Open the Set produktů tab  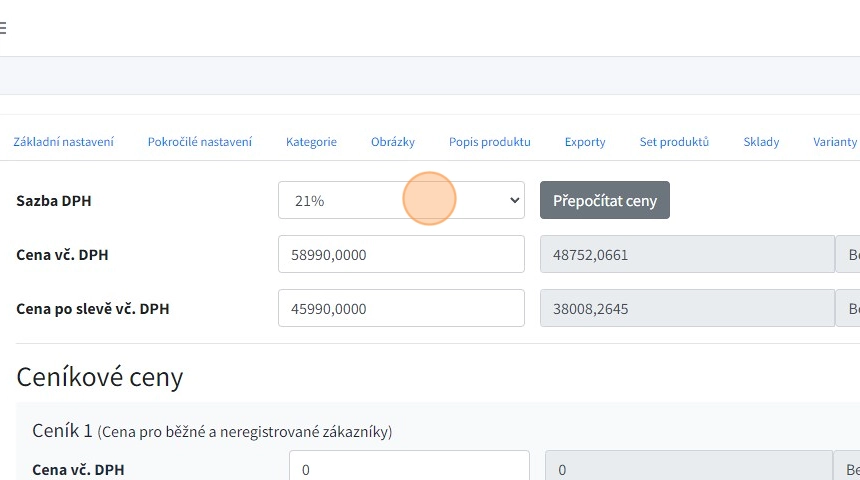tap(674, 142)
